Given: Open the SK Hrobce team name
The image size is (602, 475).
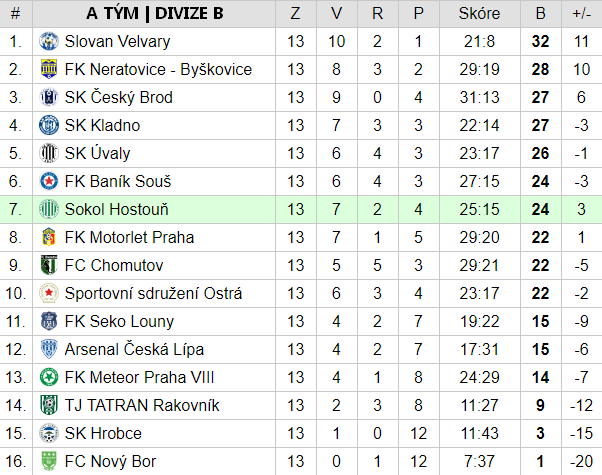Looking at the screenshot, I should [x=103, y=434].
